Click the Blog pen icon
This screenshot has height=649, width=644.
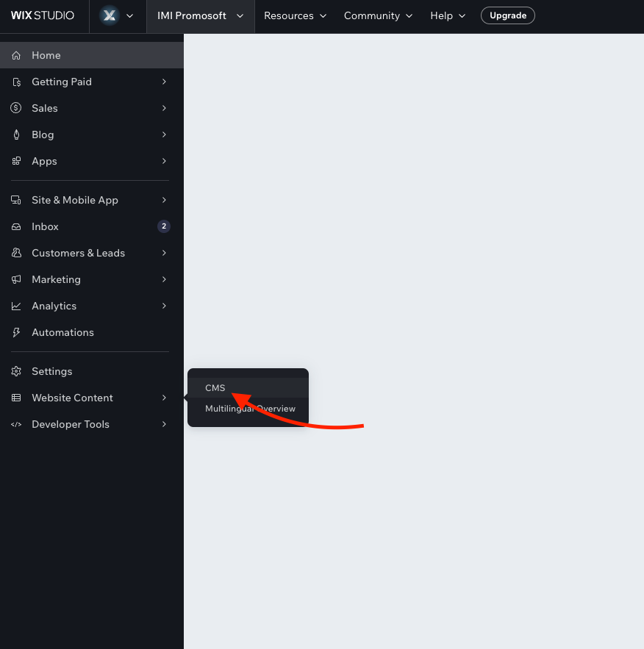16,135
